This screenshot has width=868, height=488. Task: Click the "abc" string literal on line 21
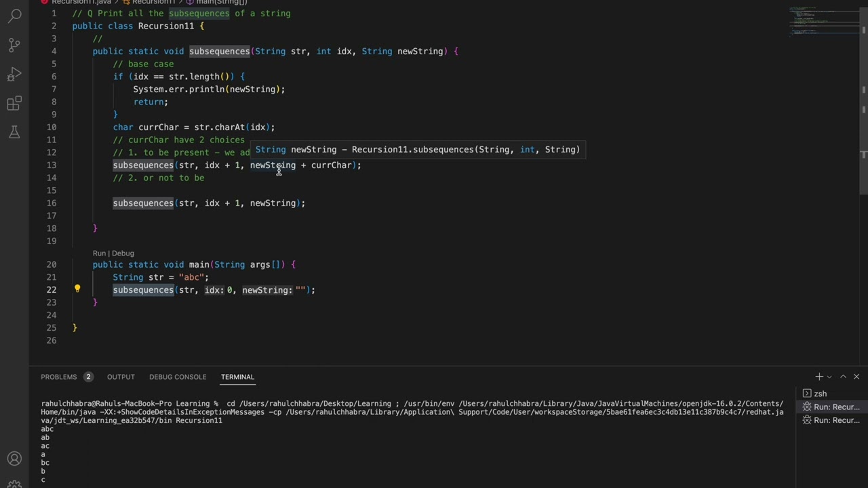[191, 277]
